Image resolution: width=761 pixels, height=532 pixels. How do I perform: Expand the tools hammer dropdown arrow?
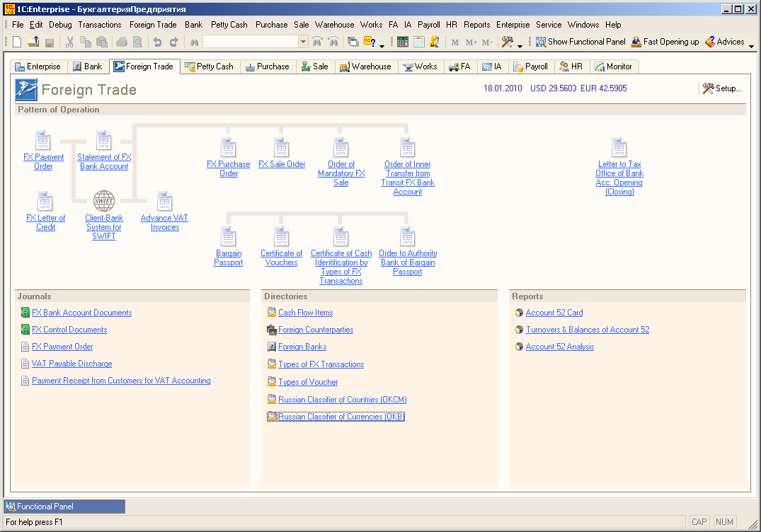[x=520, y=46]
